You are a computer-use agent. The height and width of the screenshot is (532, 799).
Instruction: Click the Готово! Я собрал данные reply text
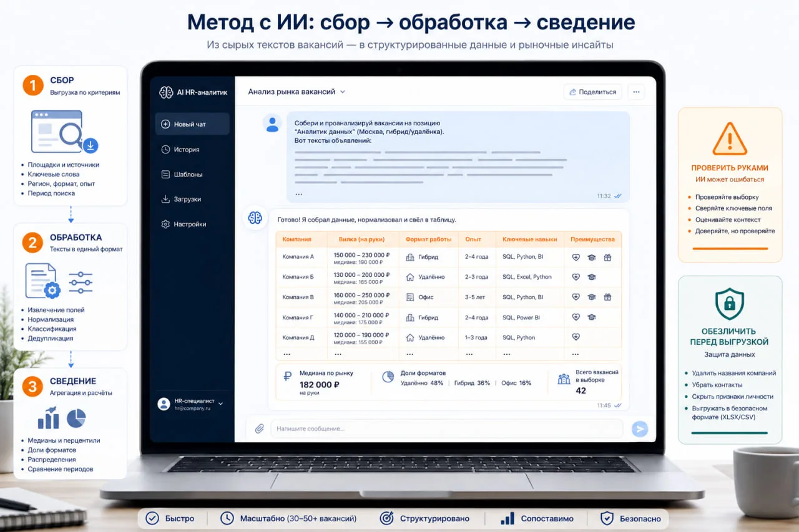click(x=366, y=220)
